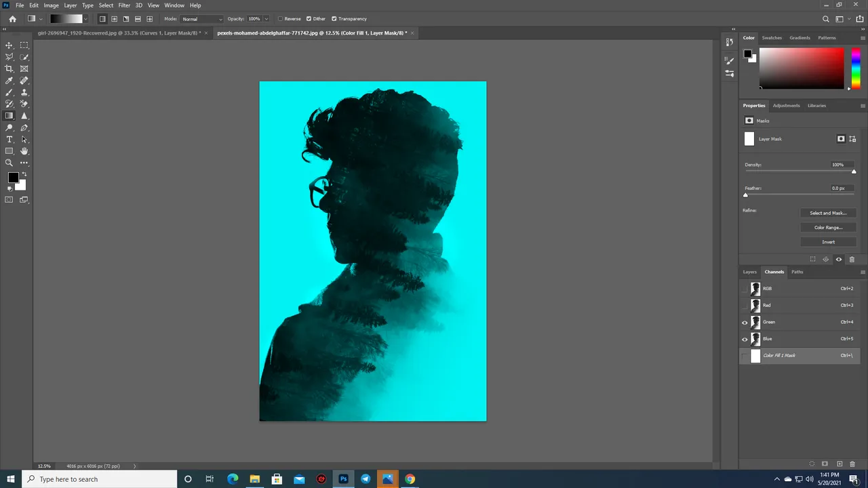The width and height of the screenshot is (868, 488).
Task: Open the Properties panel menu
Action: (x=863, y=106)
